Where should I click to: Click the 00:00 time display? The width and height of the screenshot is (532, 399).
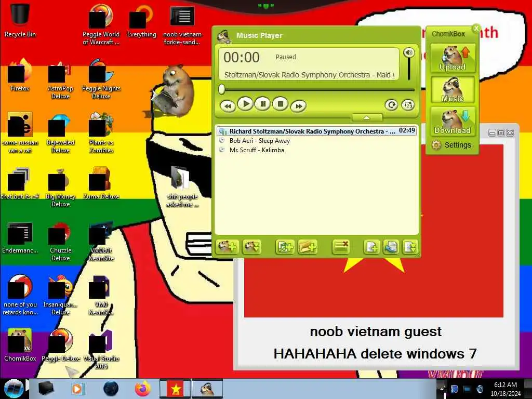[x=242, y=57]
